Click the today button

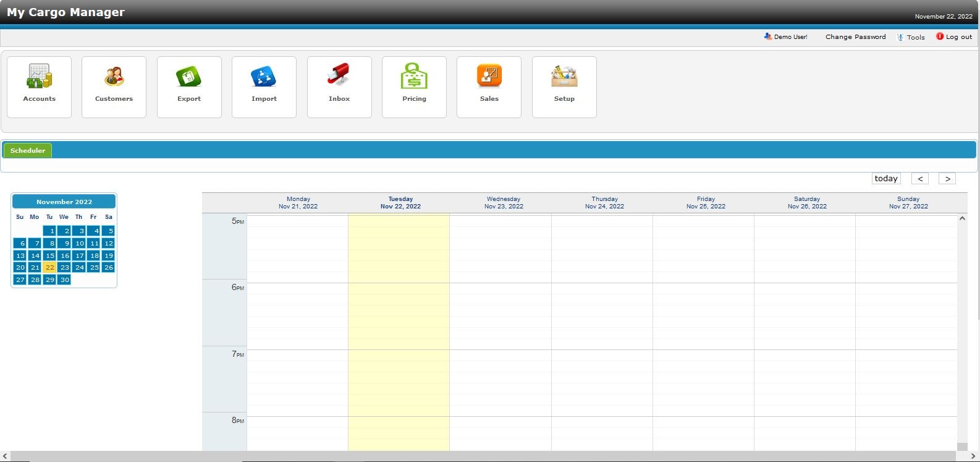(886, 178)
